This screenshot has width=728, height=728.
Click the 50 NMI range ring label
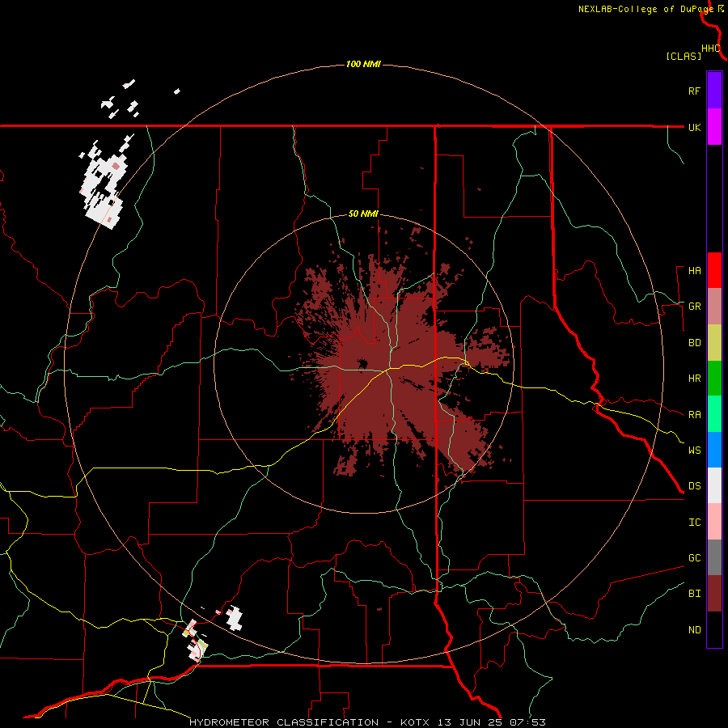[363, 214]
